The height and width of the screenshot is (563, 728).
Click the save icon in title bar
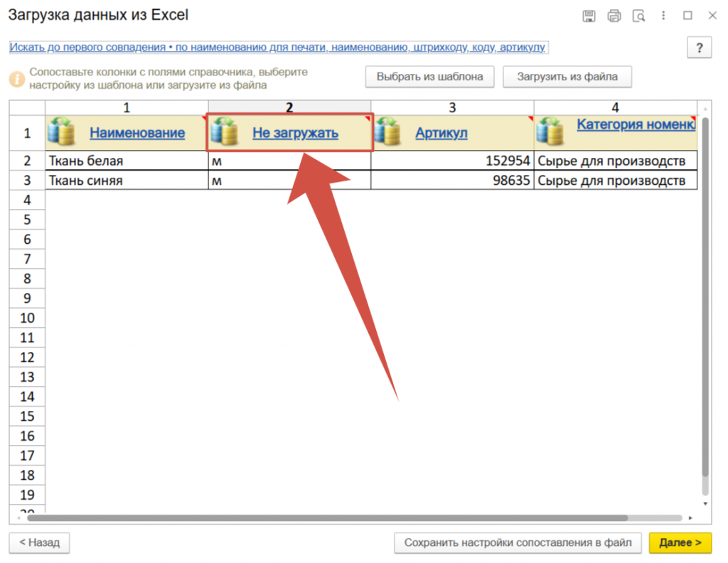[589, 16]
